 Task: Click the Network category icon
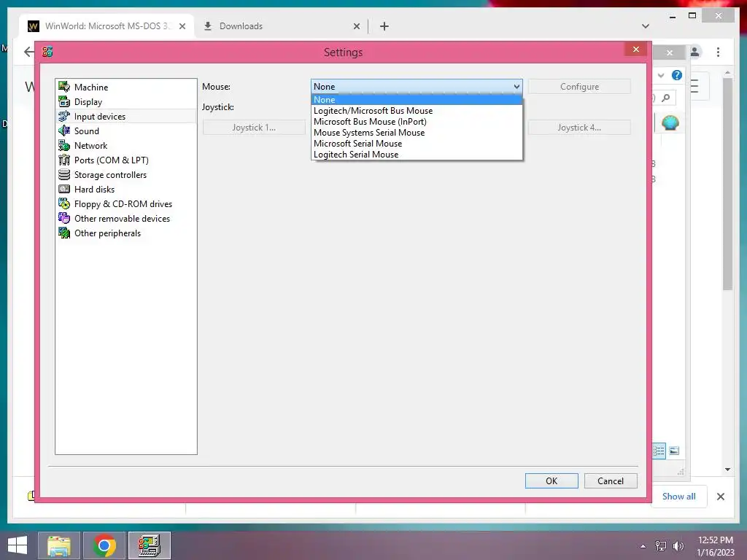[x=64, y=145]
